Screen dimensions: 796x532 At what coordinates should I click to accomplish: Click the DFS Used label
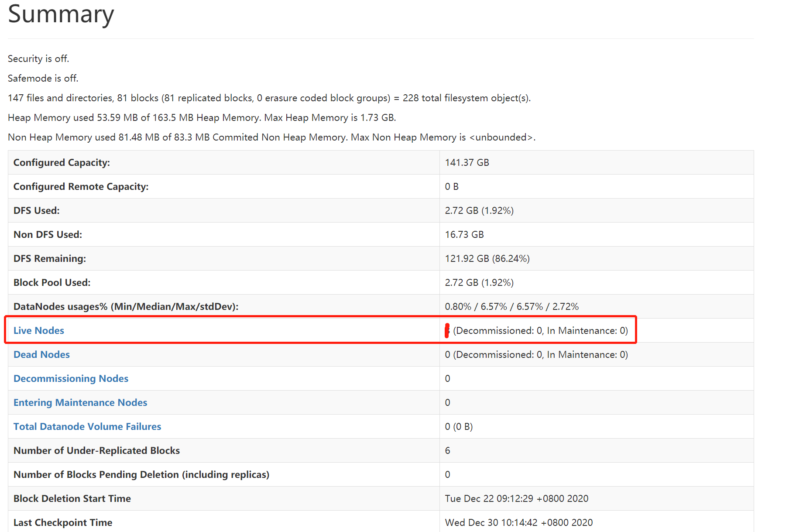tap(36, 210)
